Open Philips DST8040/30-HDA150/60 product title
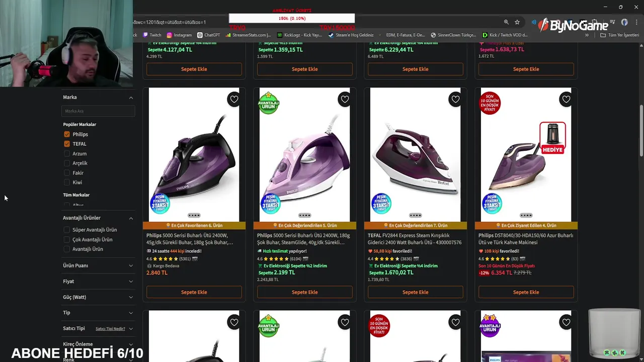 tap(526, 239)
